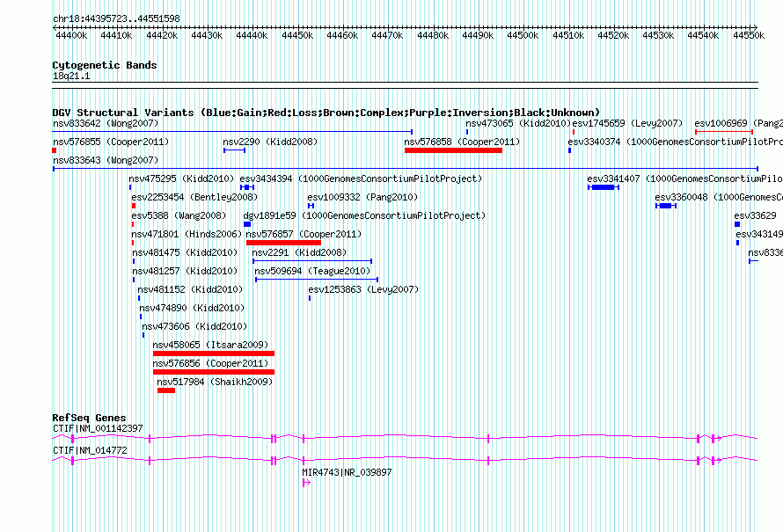Screen dimensions: 783x532
Task: Select the nsv481152 (Kidd2010) label
Action: tap(190, 289)
